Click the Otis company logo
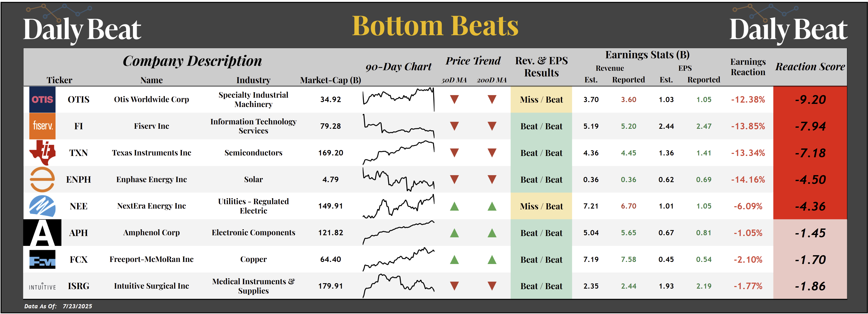Screen dimensions: 868x314 pos(42,100)
